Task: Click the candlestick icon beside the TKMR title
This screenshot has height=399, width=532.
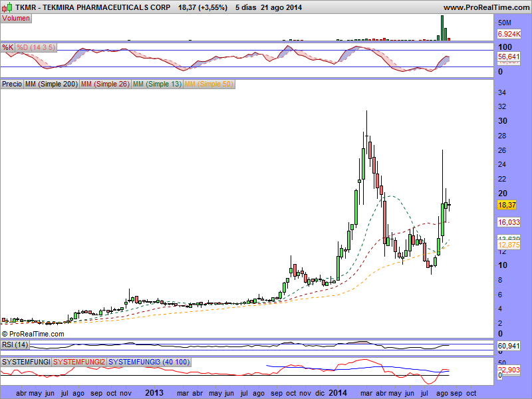Action: point(7,7)
